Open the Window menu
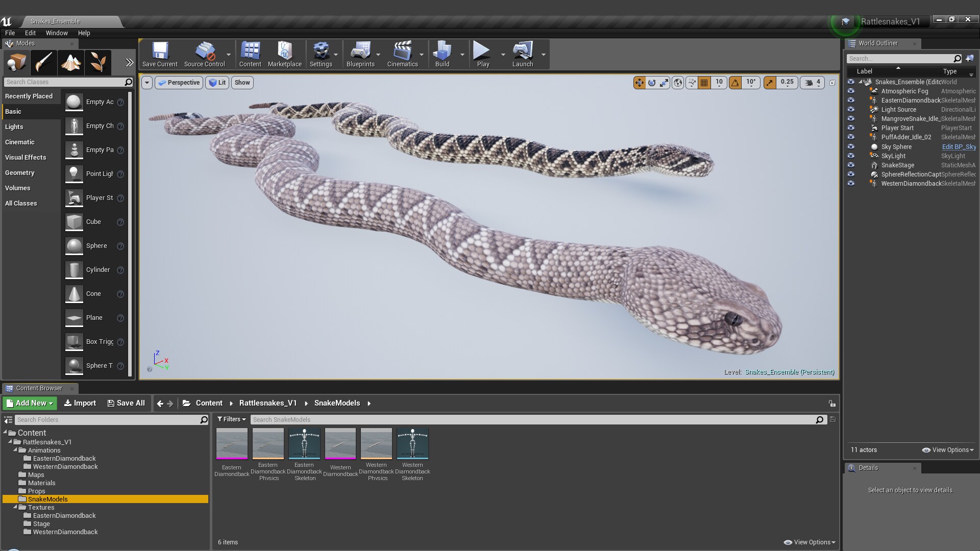Image resolution: width=980 pixels, height=551 pixels. click(x=57, y=33)
